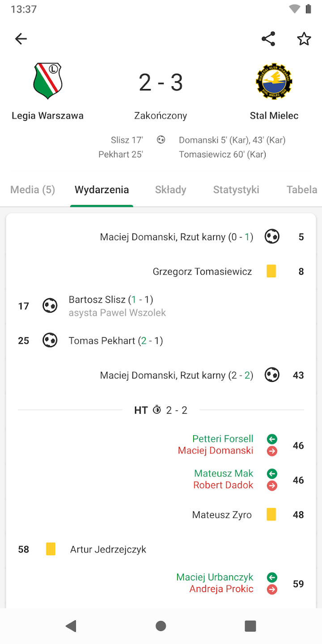Tap goal icon for Domanski's 5' penalty
Screen dimensions: 322x644
pos(272,237)
